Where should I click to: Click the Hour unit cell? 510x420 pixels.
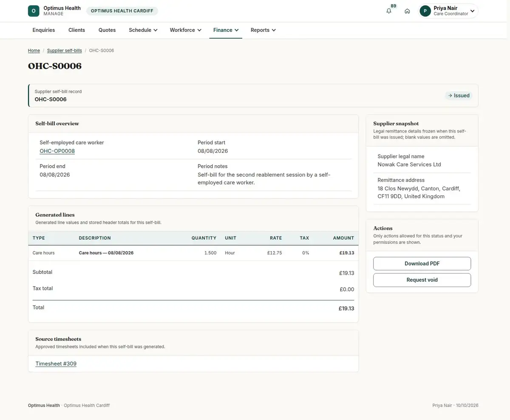230,253
